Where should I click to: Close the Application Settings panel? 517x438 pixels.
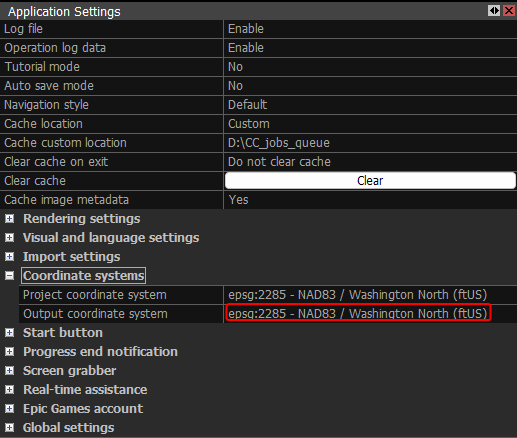(509, 11)
